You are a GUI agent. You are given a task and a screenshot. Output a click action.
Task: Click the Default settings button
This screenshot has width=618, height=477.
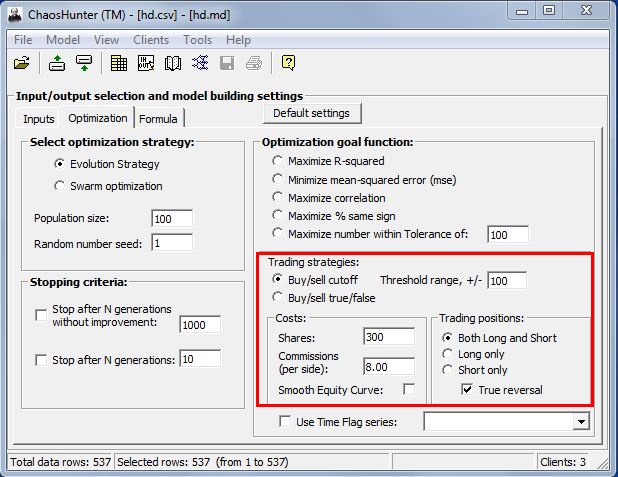pos(311,113)
